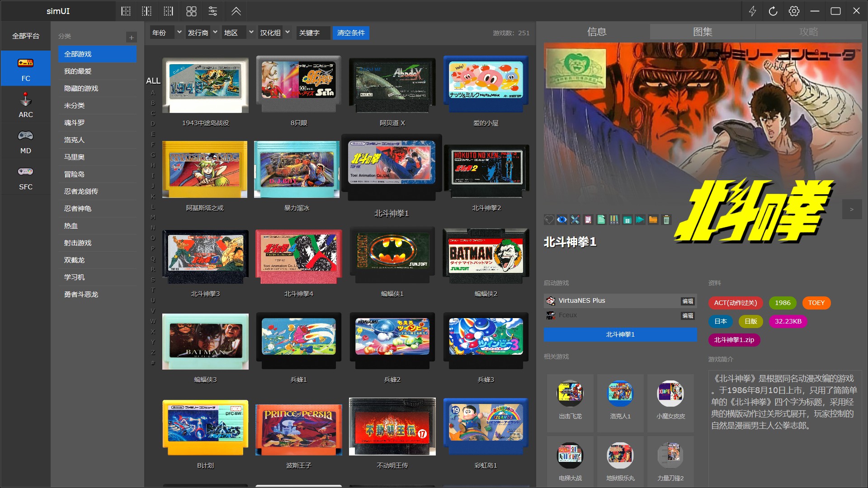
Task: Collapse the toolbar with the double-chevron-up icon
Action: (x=236, y=11)
